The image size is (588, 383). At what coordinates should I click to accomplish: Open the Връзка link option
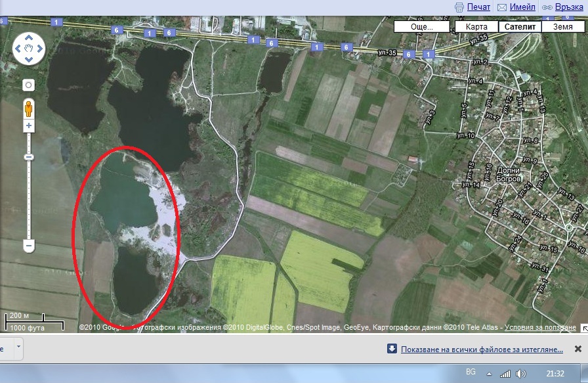pyautogui.click(x=568, y=7)
